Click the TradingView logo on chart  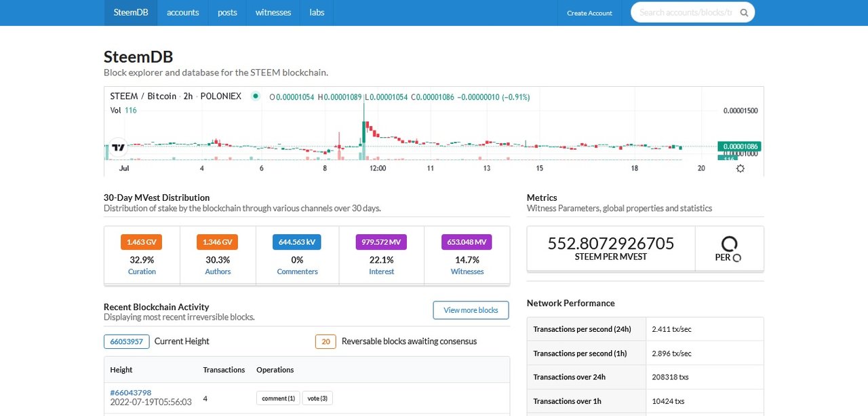point(118,147)
